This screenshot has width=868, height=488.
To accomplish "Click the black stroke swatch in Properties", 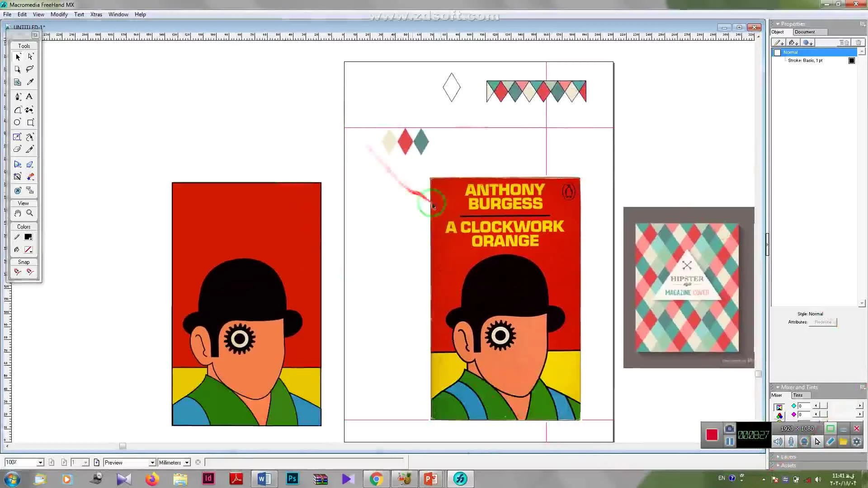I will [852, 61].
